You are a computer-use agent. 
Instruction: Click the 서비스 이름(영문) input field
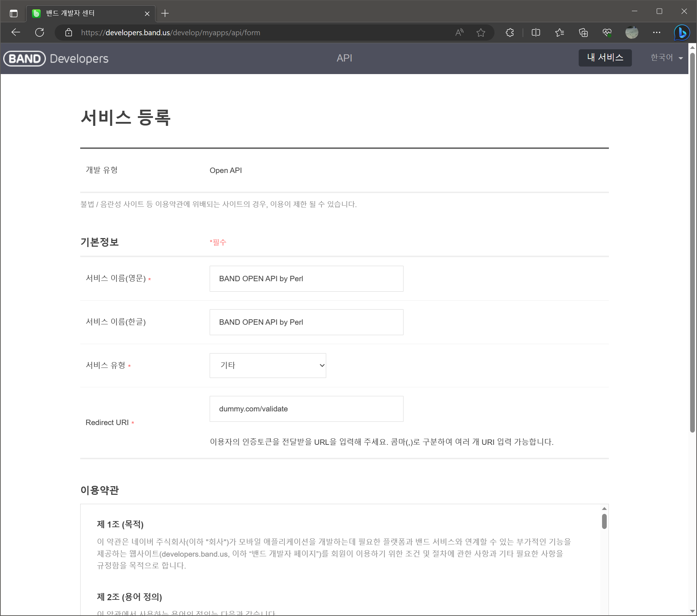[306, 279]
